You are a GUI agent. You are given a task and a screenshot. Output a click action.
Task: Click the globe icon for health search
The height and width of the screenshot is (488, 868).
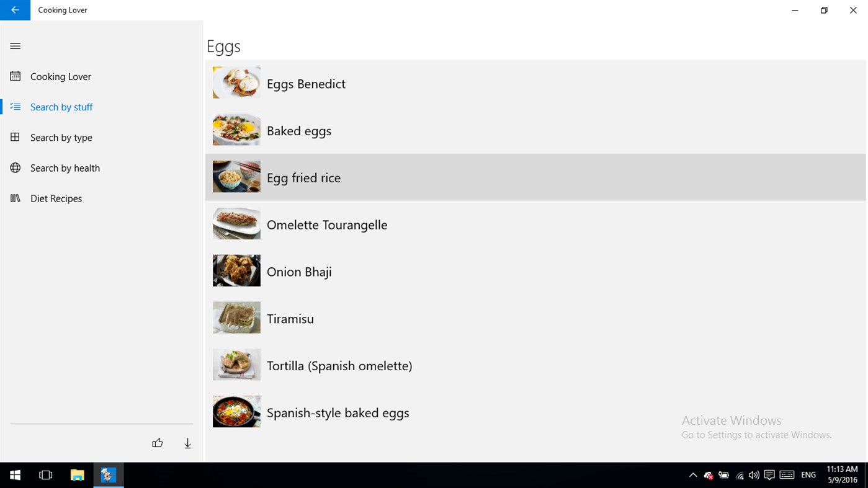point(16,168)
